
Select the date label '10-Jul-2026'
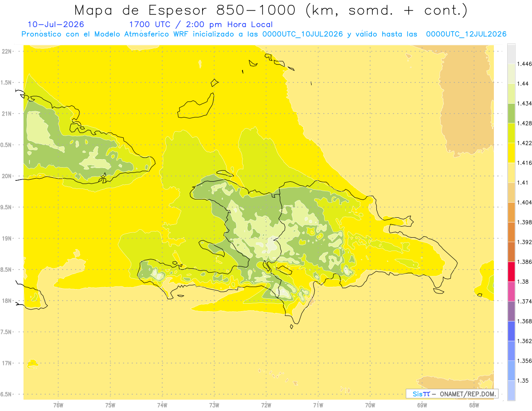56,24
